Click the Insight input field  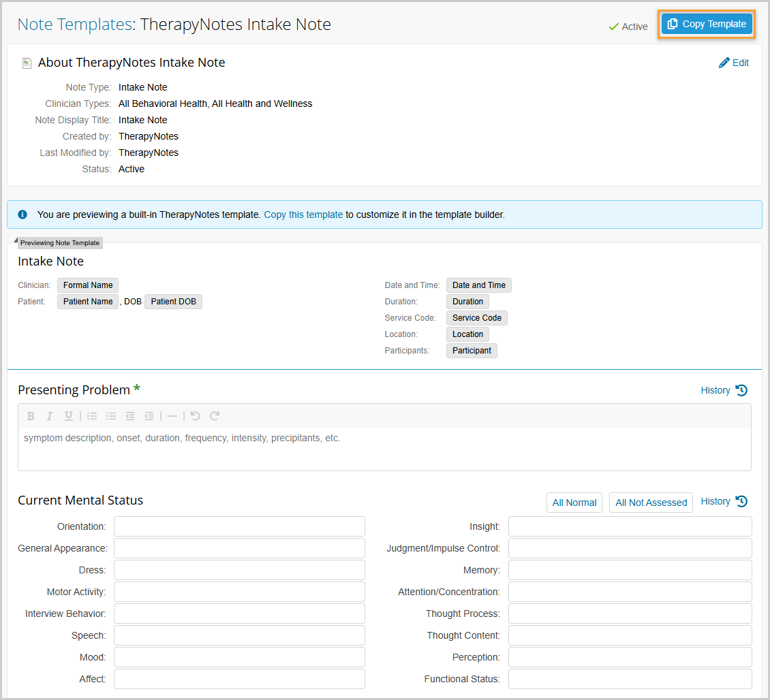[630, 526]
